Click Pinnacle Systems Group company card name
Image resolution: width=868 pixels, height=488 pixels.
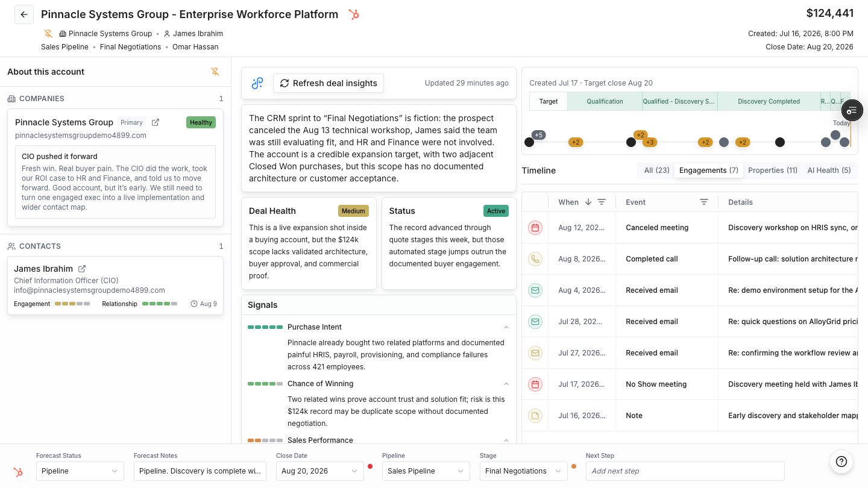click(x=64, y=122)
